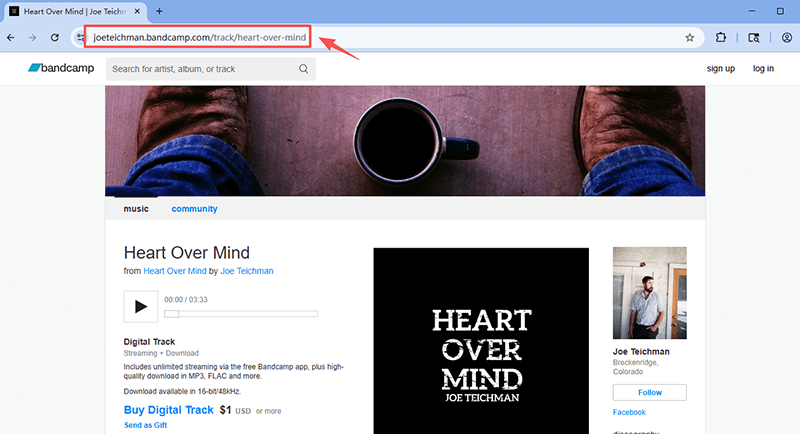Select the Heart Over Mind browser tab
Image resolution: width=800 pixels, height=434 pixels.
[x=75, y=11]
